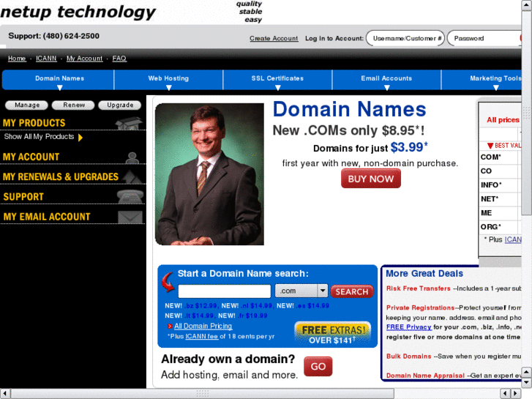The width and height of the screenshot is (532, 399).
Task: Click the Upgrade button
Action: [x=120, y=105]
